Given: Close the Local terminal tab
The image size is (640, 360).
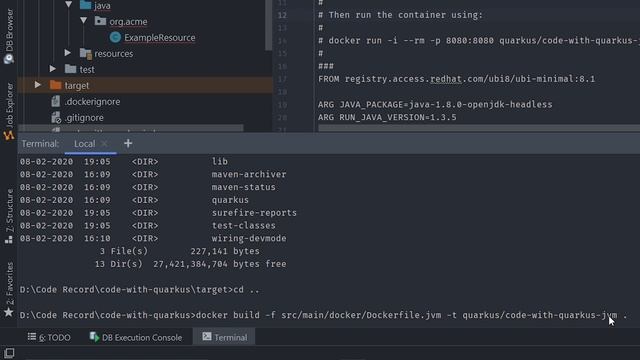Looking at the screenshot, I should coord(104,144).
